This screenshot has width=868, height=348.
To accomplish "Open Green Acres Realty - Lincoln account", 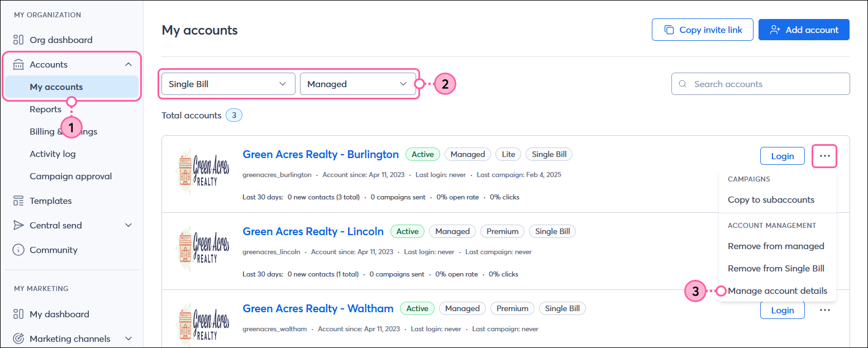I will point(313,231).
